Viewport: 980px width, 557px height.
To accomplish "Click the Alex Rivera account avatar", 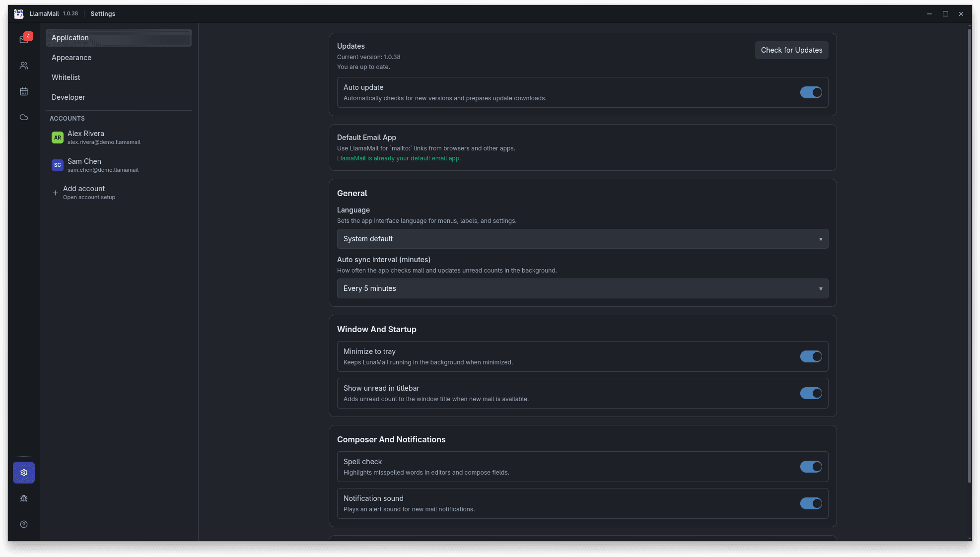I will 57,138.
